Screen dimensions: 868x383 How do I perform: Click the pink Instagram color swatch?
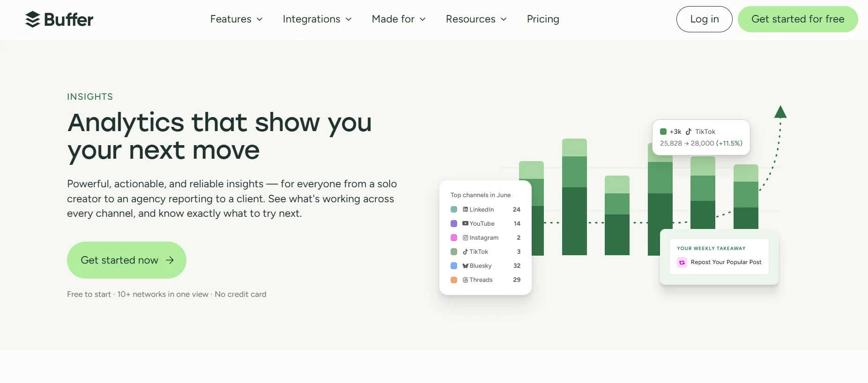(454, 237)
